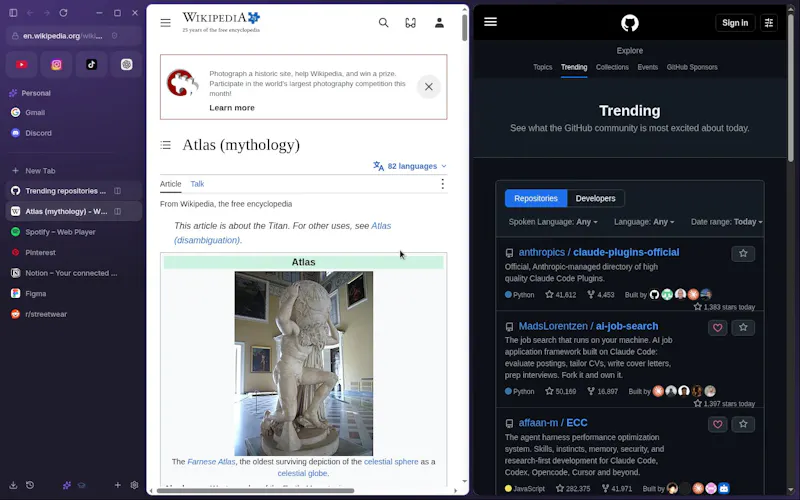
Task: Go back using the browser back arrow
Action: [x=30, y=13]
